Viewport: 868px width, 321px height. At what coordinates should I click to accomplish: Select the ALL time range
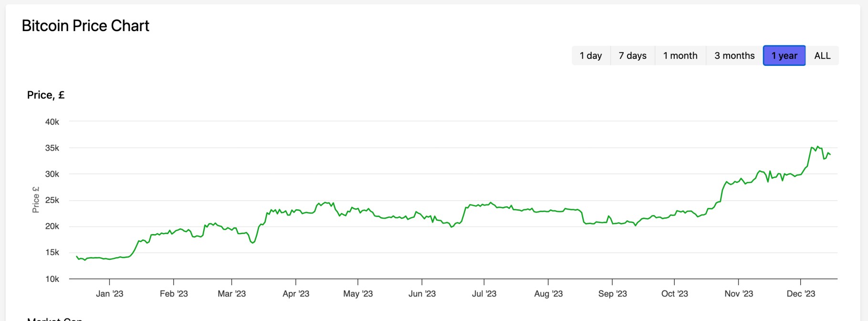pos(823,55)
